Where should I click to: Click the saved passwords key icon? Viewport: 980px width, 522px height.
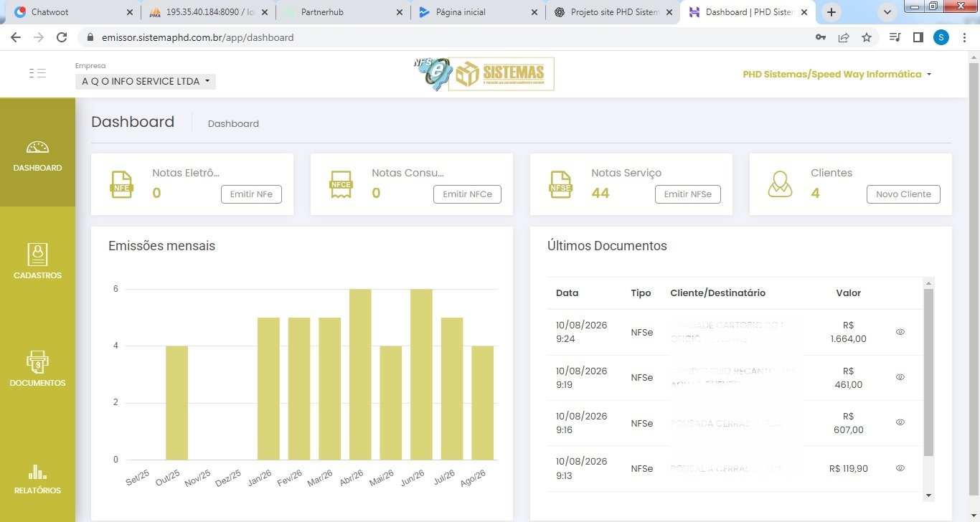(x=821, y=37)
